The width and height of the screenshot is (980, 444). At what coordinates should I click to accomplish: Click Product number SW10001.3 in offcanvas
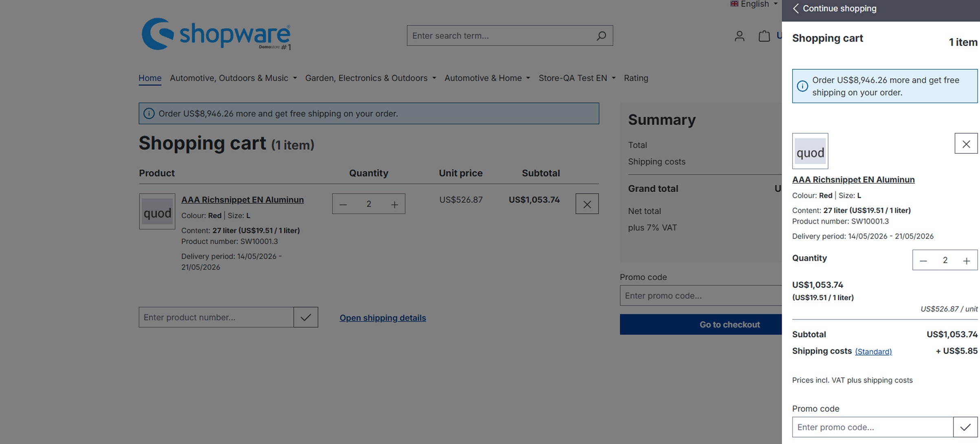click(x=840, y=222)
